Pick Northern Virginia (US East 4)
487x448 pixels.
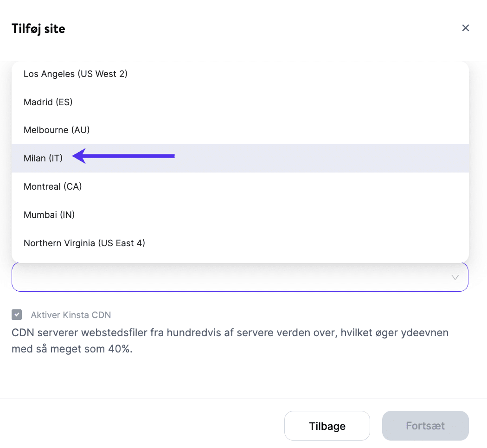(84, 243)
